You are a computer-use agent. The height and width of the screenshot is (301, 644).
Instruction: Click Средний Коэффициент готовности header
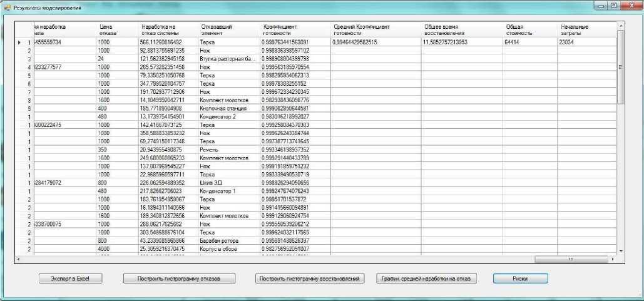pyautogui.click(x=376, y=30)
